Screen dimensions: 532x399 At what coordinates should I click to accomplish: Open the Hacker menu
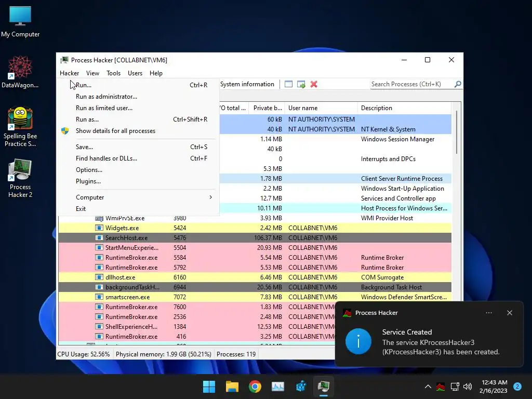click(x=69, y=73)
